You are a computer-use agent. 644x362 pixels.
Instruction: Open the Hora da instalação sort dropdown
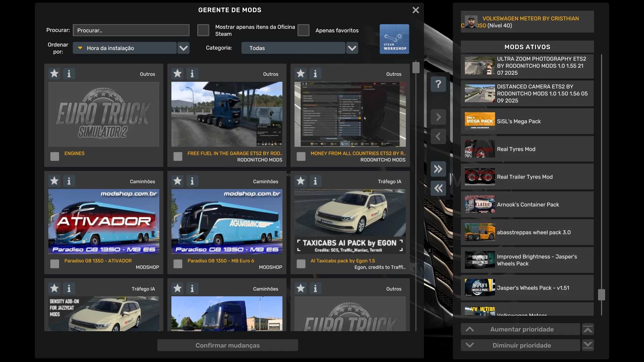point(183,48)
